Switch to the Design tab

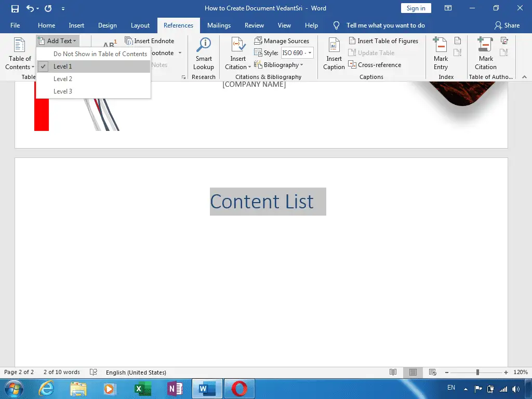pos(107,25)
